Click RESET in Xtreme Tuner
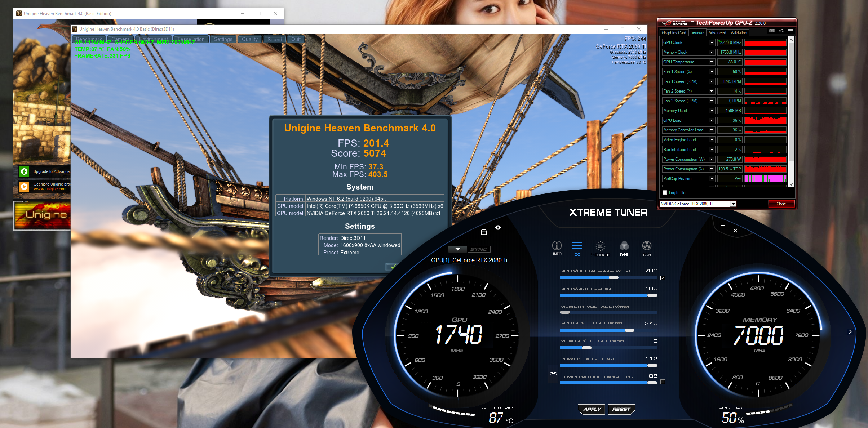Viewport: 868px width, 428px height. (621, 409)
